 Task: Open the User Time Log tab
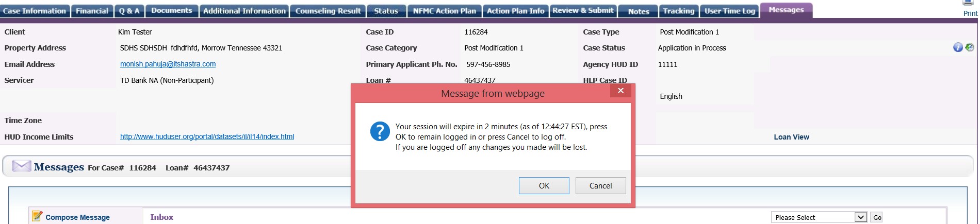pos(730,11)
